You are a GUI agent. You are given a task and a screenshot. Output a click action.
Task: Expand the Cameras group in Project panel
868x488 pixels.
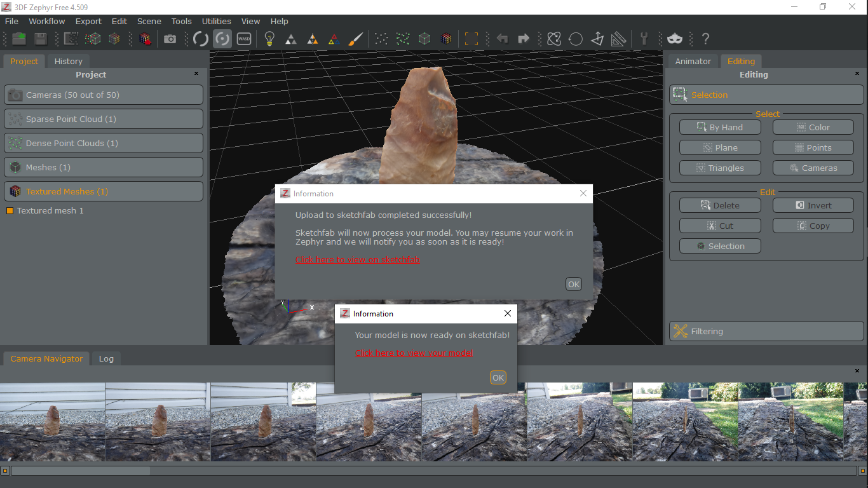[x=104, y=95]
